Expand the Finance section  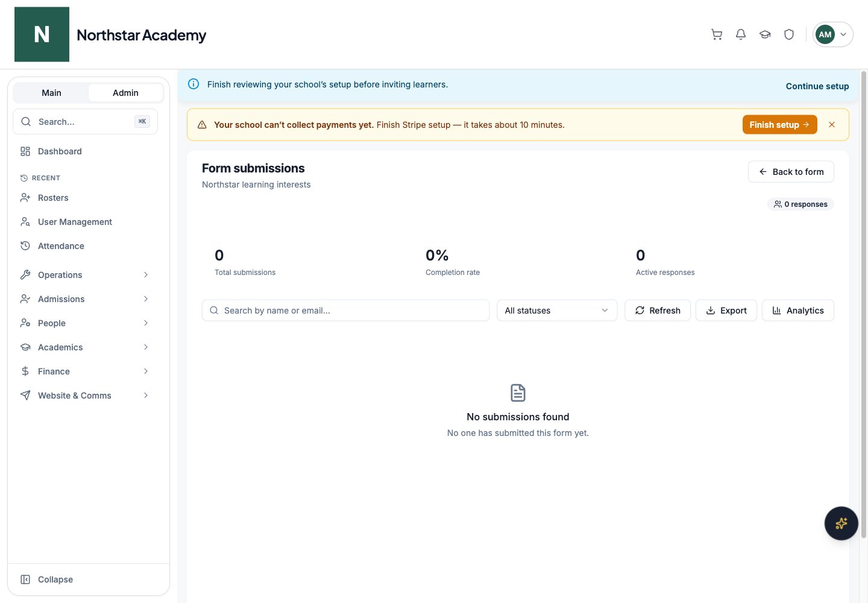(85, 371)
